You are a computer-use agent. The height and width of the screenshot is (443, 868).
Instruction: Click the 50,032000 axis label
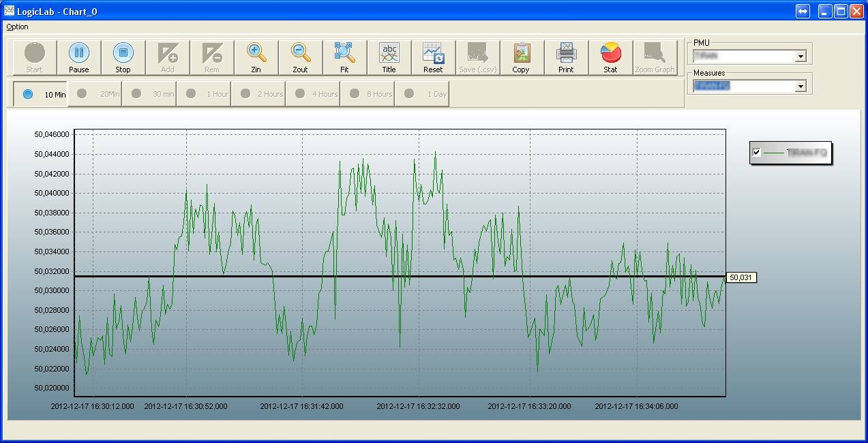[52, 271]
